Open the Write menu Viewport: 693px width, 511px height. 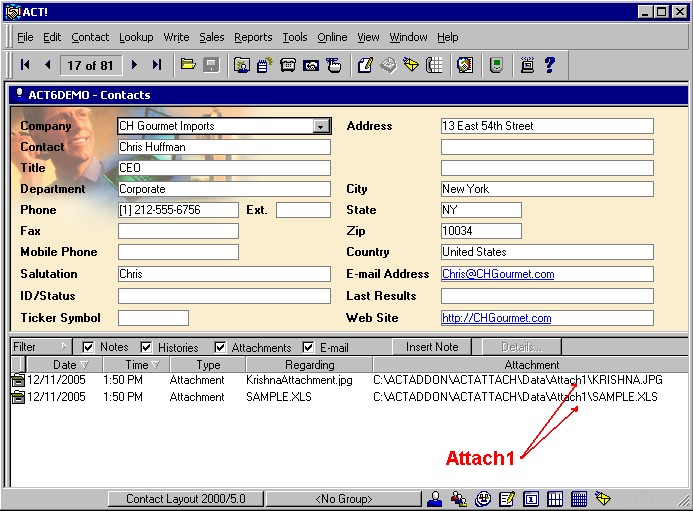pyautogui.click(x=176, y=37)
